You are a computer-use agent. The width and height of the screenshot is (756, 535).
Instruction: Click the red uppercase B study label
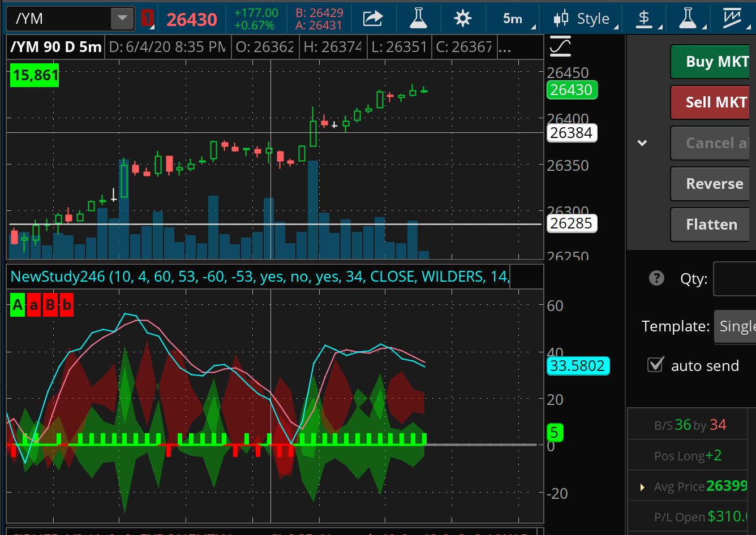click(x=50, y=305)
